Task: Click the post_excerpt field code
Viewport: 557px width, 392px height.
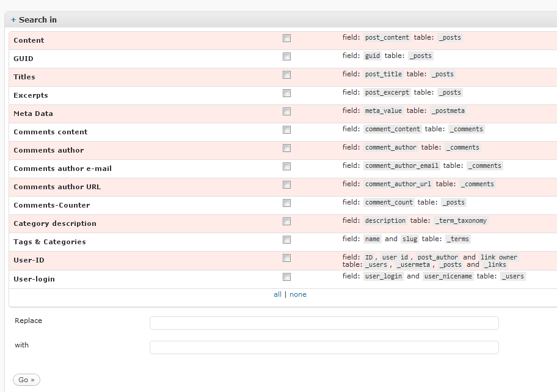Action: click(387, 93)
